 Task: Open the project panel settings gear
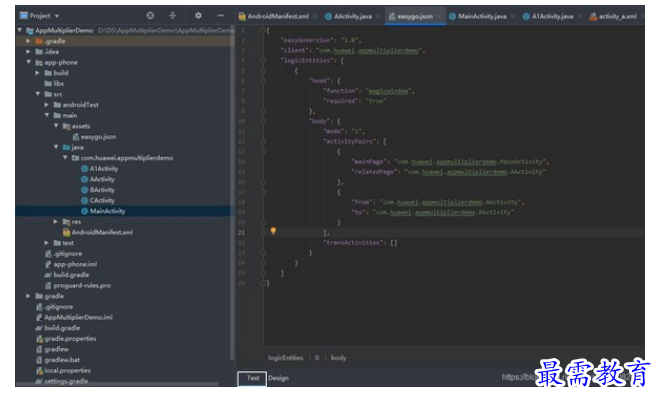click(198, 16)
